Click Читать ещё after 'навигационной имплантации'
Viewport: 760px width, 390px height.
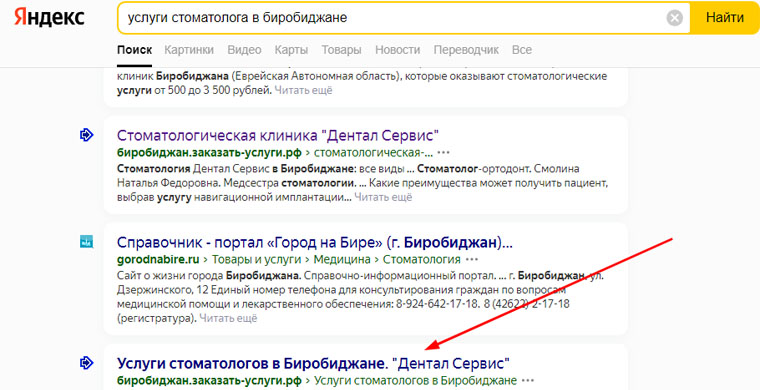point(383,198)
